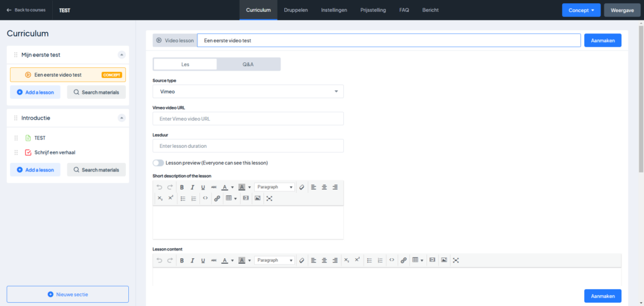The width and height of the screenshot is (644, 306).
Task: Apply text color A in Lesson content toolbar
Action: [225, 260]
